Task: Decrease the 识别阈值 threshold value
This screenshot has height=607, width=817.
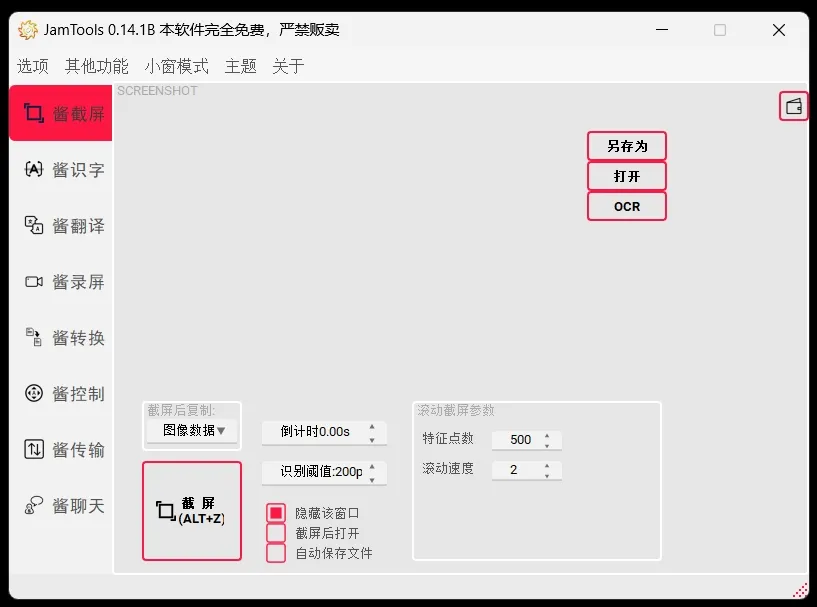Action: [372, 480]
